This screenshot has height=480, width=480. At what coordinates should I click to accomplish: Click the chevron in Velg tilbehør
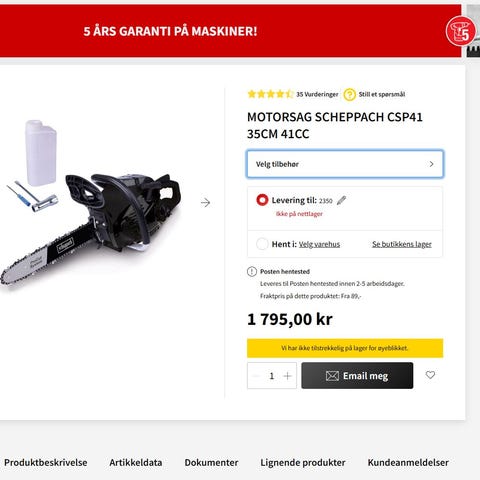[431, 164]
